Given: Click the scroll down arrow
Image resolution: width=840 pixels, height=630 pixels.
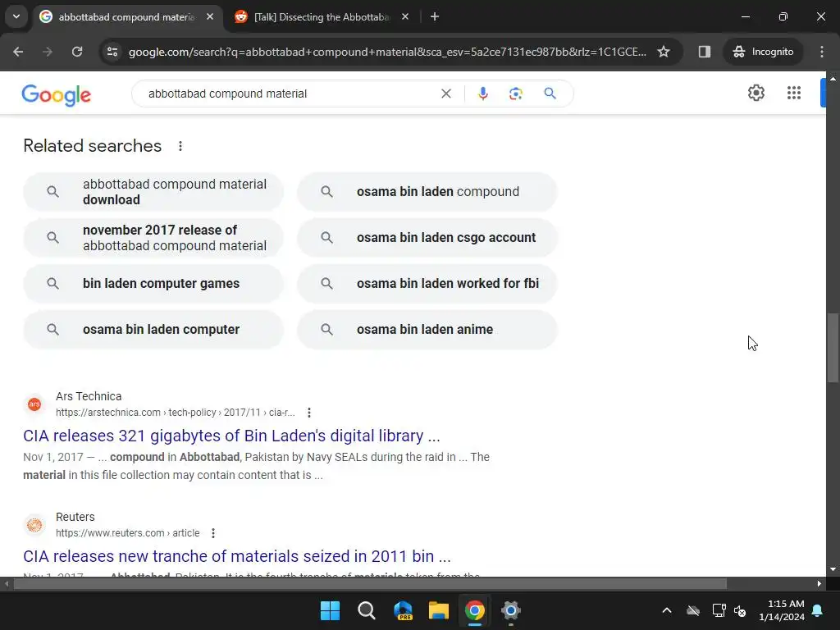Looking at the screenshot, I should pyautogui.click(x=833, y=569).
